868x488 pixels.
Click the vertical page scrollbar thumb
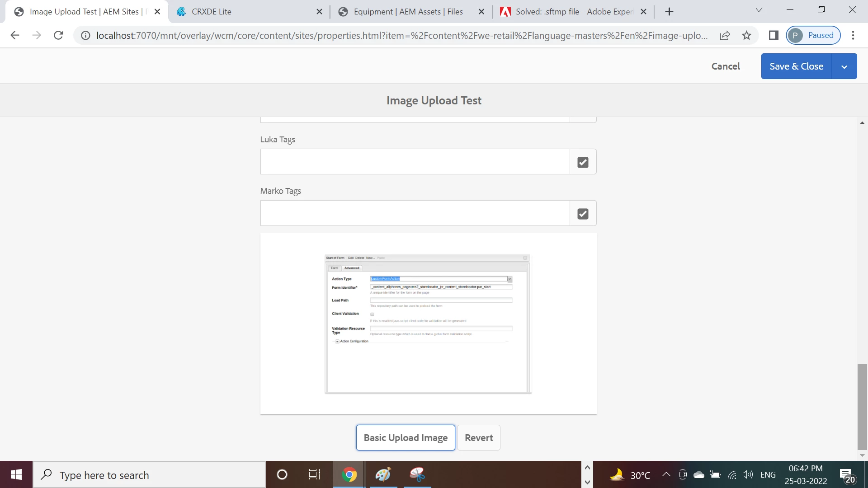[862, 407]
